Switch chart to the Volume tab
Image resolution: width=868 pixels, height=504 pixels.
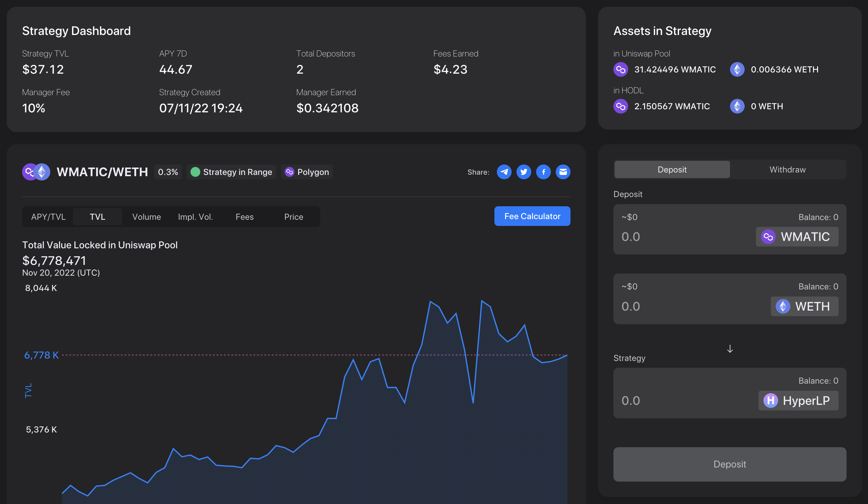point(146,217)
